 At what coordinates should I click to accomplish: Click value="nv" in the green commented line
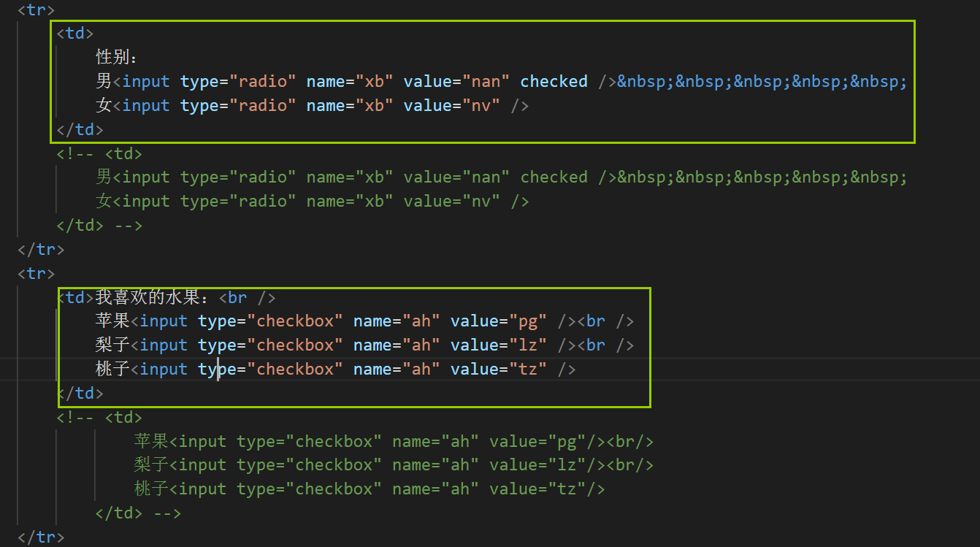tap(451, 201)
